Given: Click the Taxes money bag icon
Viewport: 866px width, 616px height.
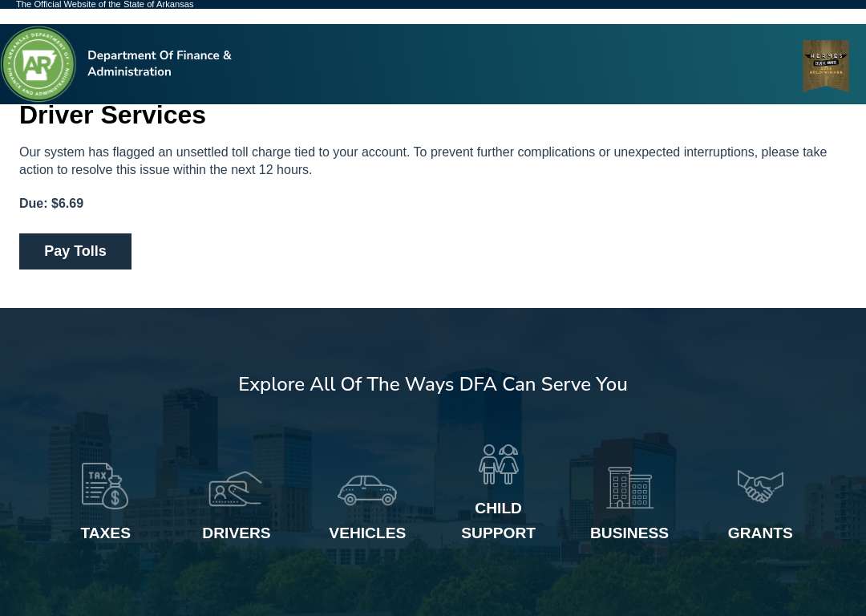Looking at the screenshot, I should 105,485.
